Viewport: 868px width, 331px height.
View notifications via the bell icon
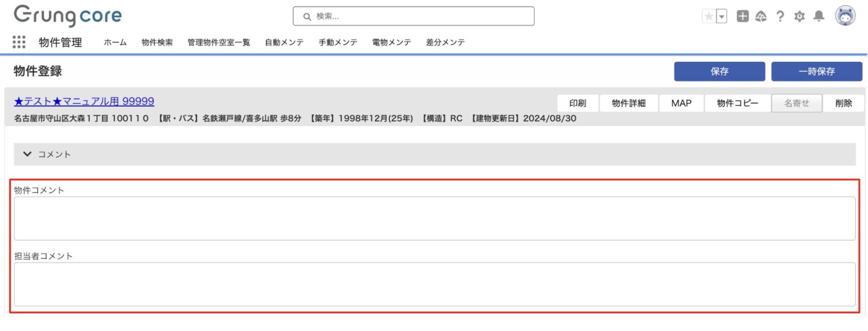pos(819,17)
